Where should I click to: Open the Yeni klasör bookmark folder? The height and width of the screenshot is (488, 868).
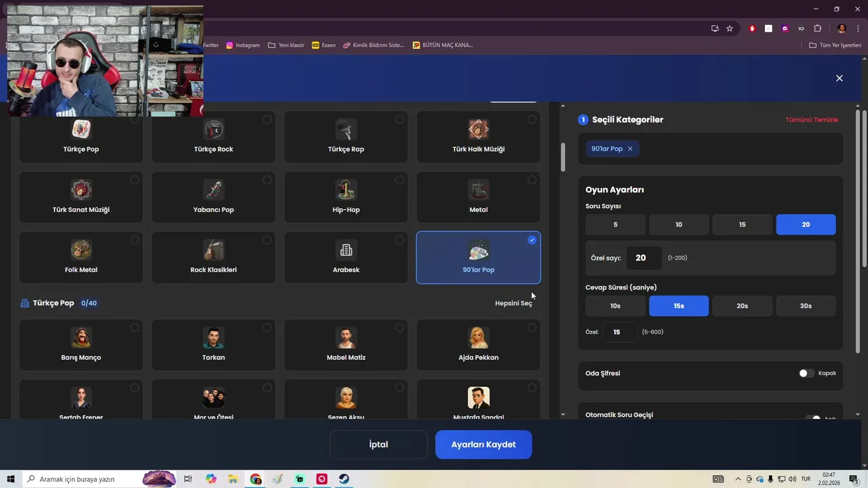tap(286, 45)
